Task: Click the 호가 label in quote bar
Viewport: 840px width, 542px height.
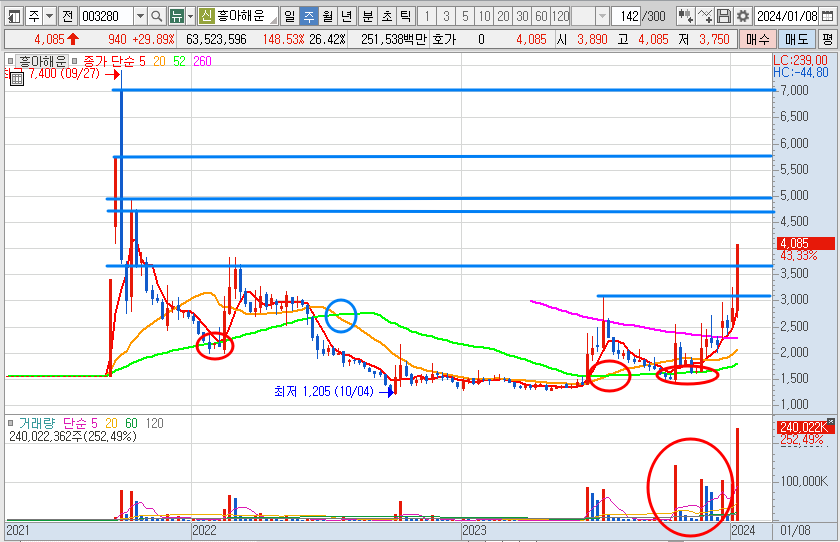Action: tap(444, 39)
